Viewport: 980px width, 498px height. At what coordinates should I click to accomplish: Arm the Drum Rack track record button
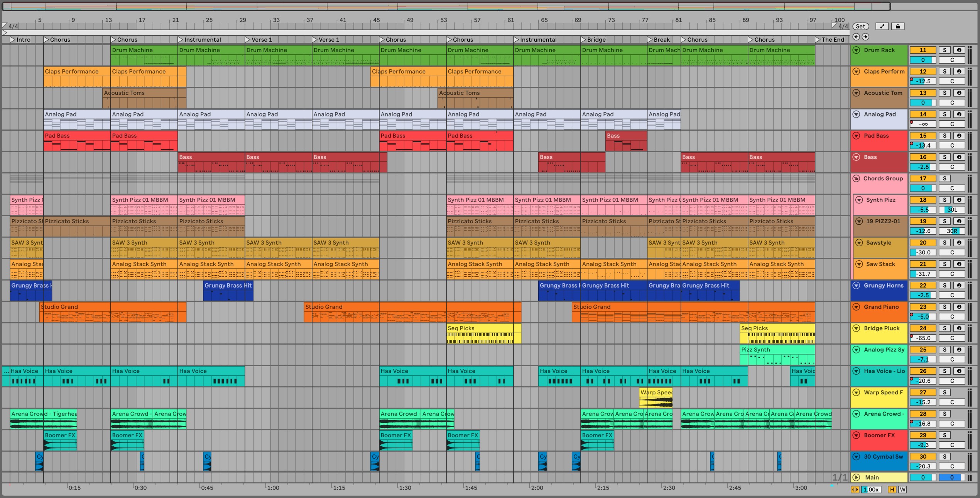click(x=959, y=50)
